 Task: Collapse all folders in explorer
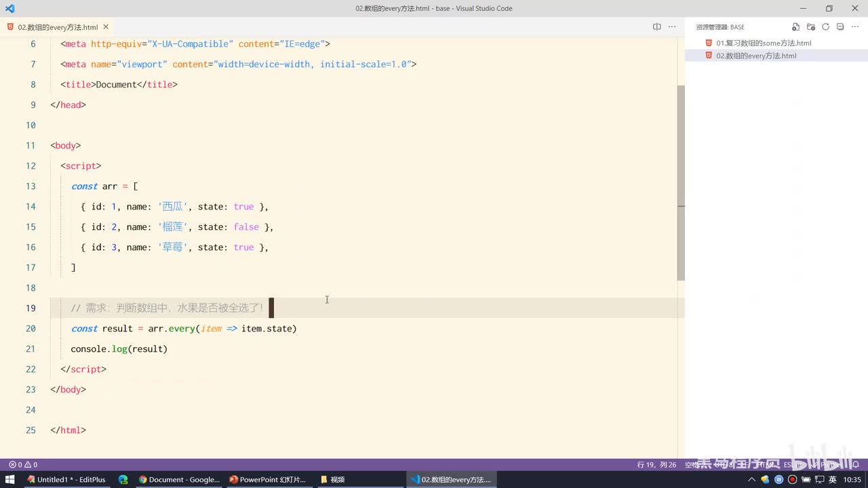tap(840, 27)
